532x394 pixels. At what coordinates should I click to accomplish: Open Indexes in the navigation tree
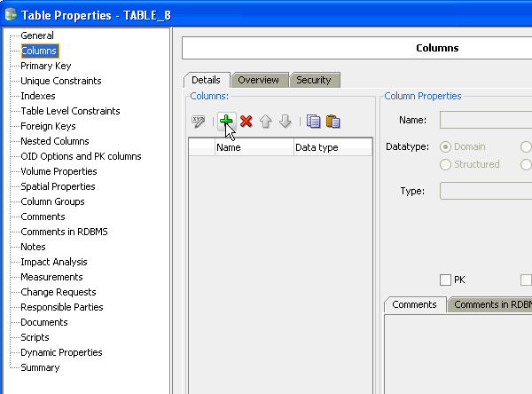click(38, 96)
